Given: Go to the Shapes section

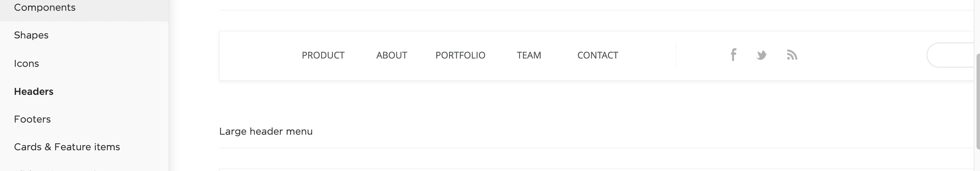Looking at the screenshot, I should [x=31, y=35].
